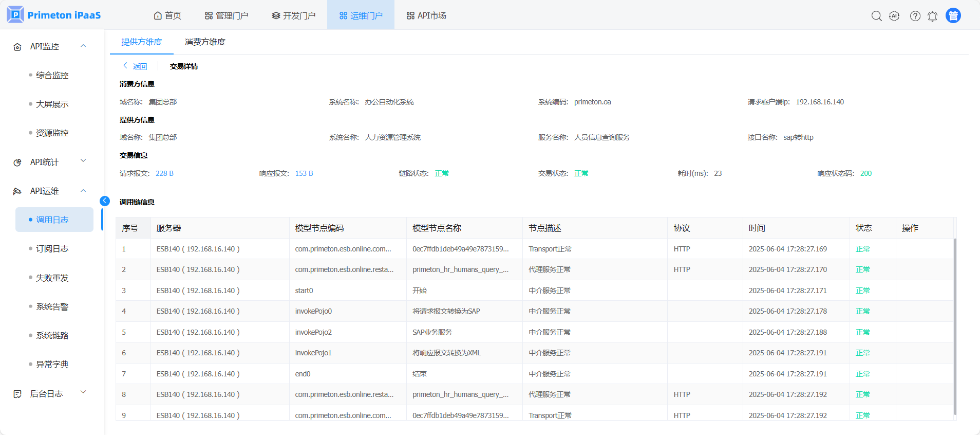980x435 pixels.
Task: Open the notification bell
Action: pos(932,16)
